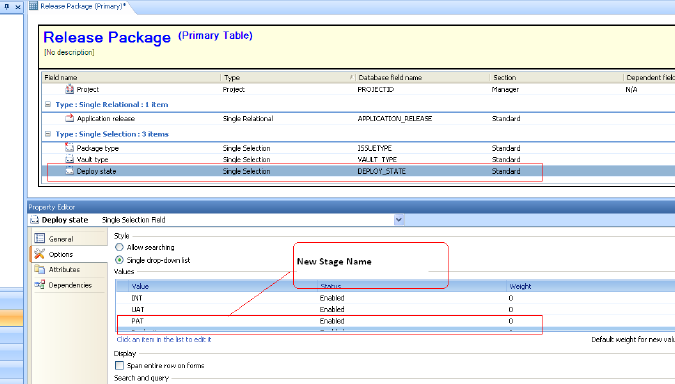Screen dimensions: 675x384
Task: Collapse the Single Selection type group
Action: tap(48, 134)
